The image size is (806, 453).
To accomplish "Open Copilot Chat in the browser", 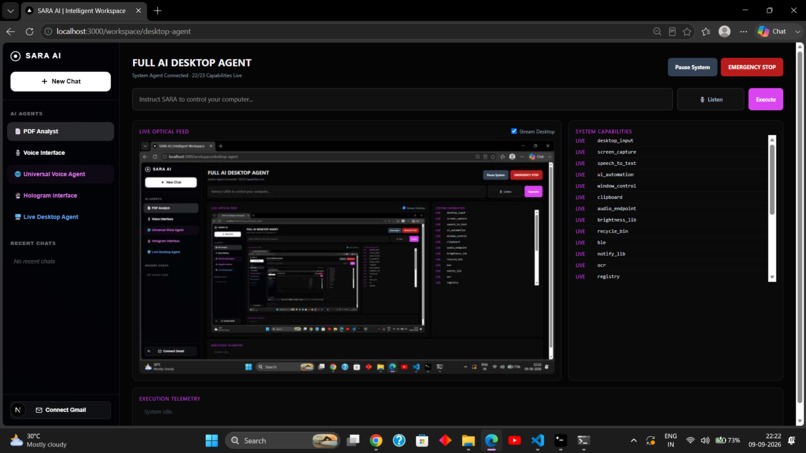I will pos(773,31).
